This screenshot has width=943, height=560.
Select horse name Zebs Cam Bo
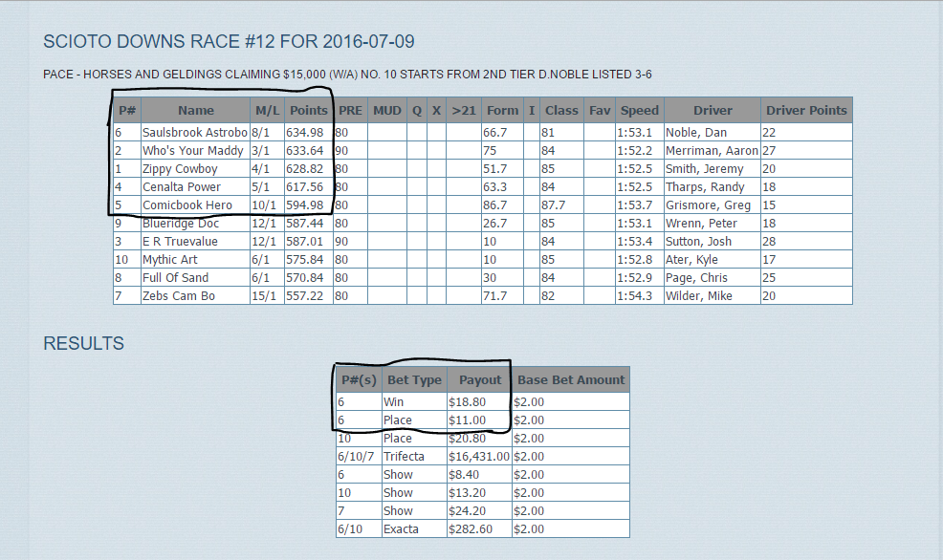pyautogui.click(x=179, y=295)
